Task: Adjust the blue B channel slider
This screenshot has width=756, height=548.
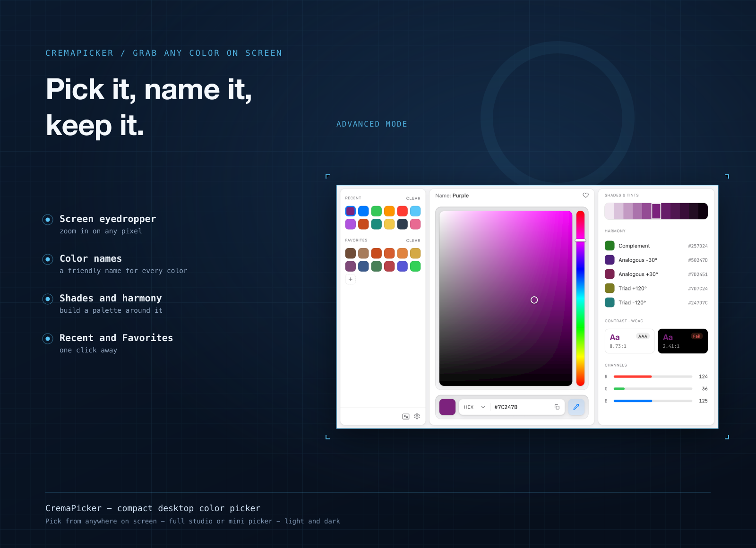Action: pyautogui.click(x=653, y=401)
